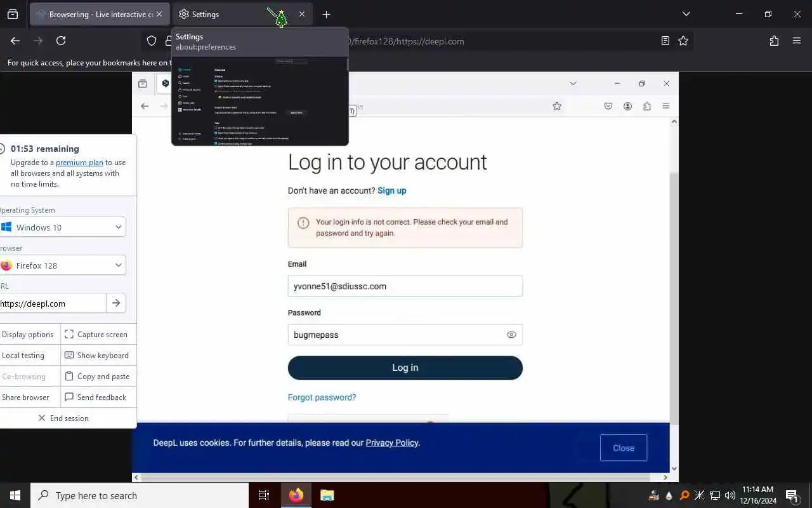Screen dimensions: 812x508
Task: Open the premium plan link
Action: point(79,163)
